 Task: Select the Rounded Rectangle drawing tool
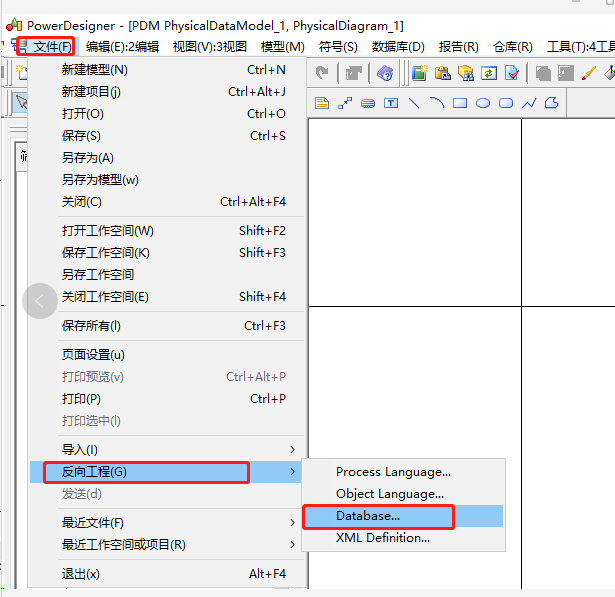pyautogui.click(x=506, y=103)
